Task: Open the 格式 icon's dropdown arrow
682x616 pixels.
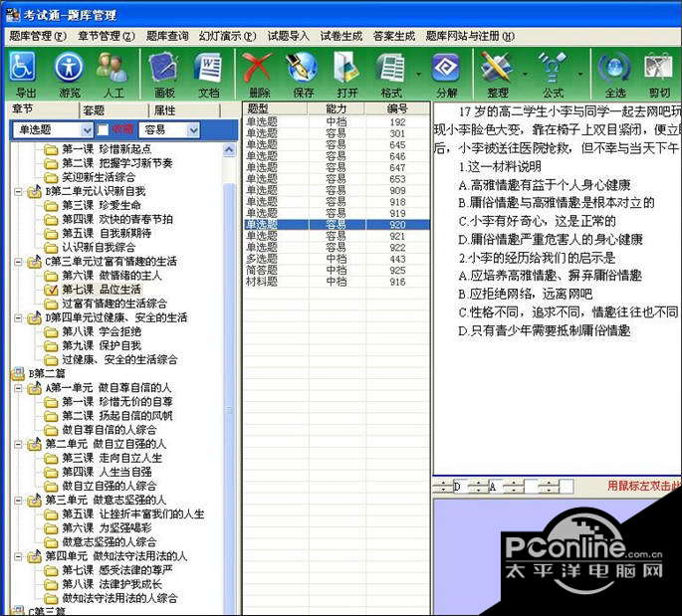Action: pyautogui.click(x=418, y=75)
